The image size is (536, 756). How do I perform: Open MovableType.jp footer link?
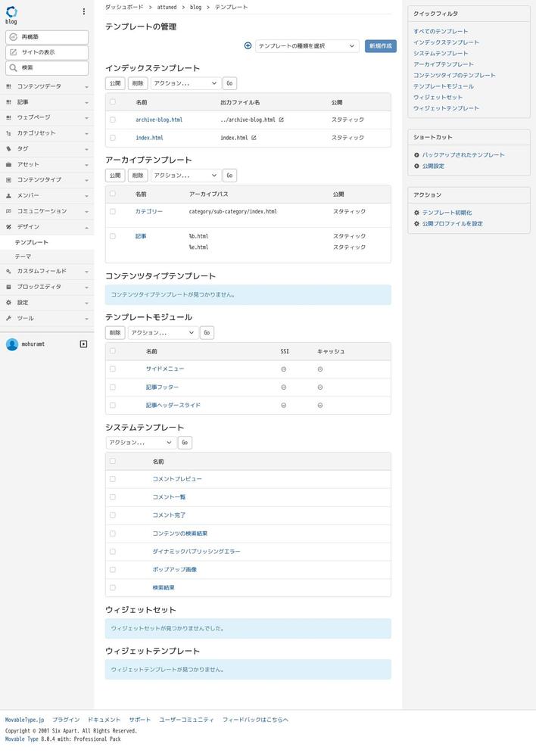pyautogui.click(x=25, y=720)
